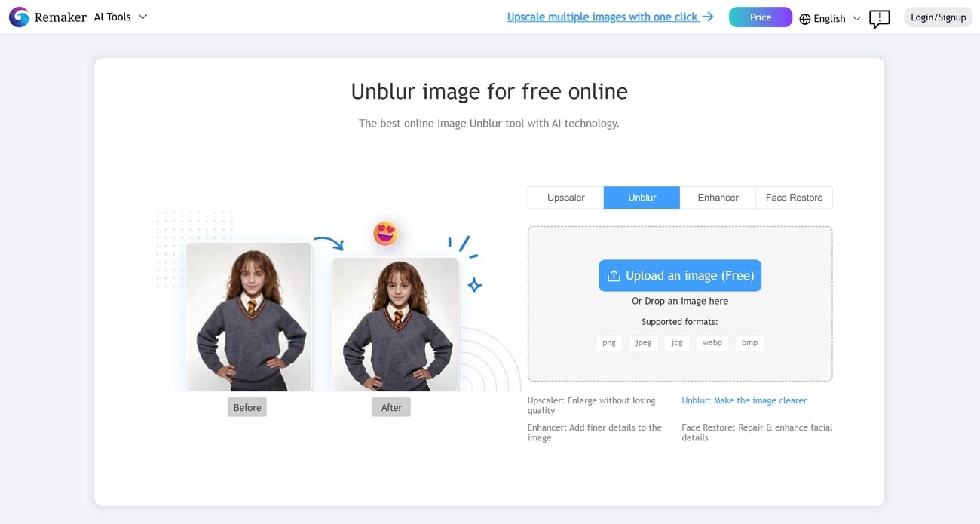This screenshot has width=980, height=524.
Task: Open the Price button
Action: tap(760, 17)
